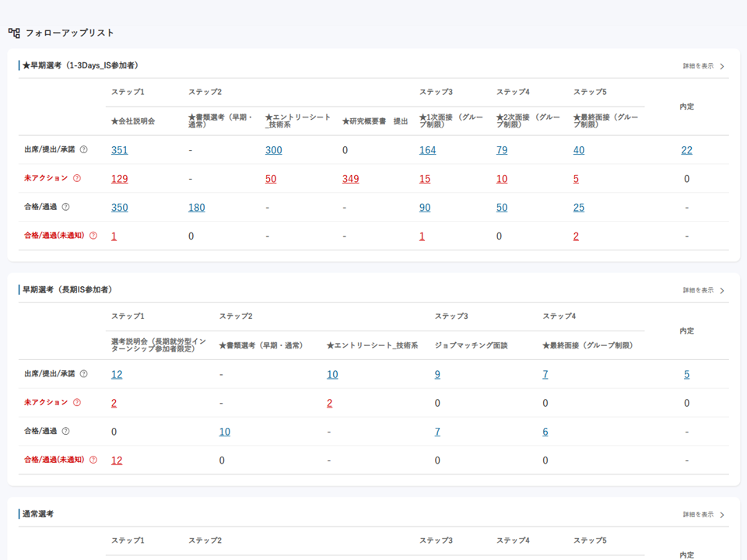
Task: Click red help icon beside 未アクション in 1-3Days_IS section
Action: tap(77, 178)
